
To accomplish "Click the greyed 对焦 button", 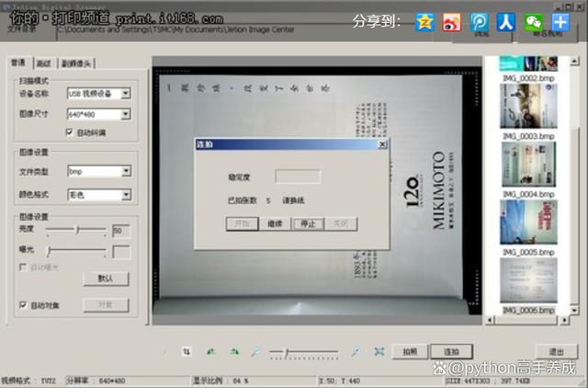I will tap(106, 305).
